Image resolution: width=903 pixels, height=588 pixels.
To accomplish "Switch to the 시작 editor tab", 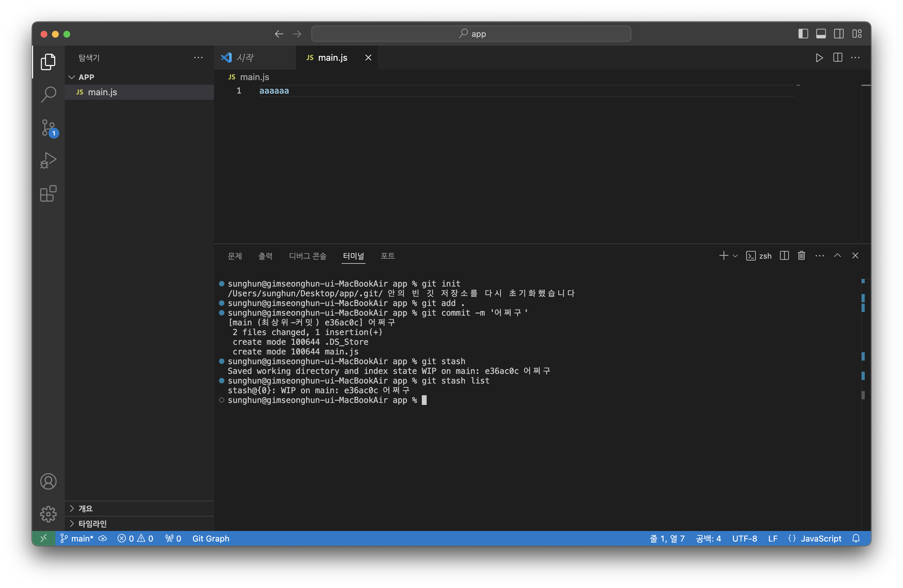I will click(245, 58).
